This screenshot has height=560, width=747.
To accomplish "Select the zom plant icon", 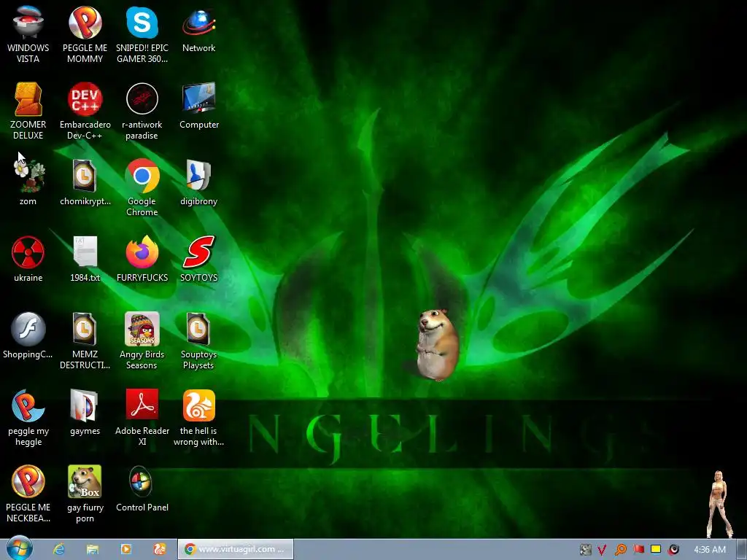I will [x=28, y=182].
